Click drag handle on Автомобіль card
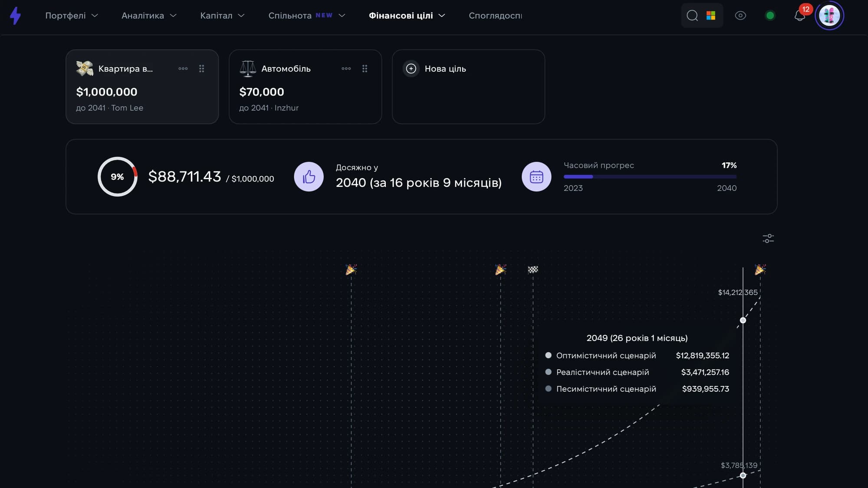868x488 pixels. tap(365, 69)
